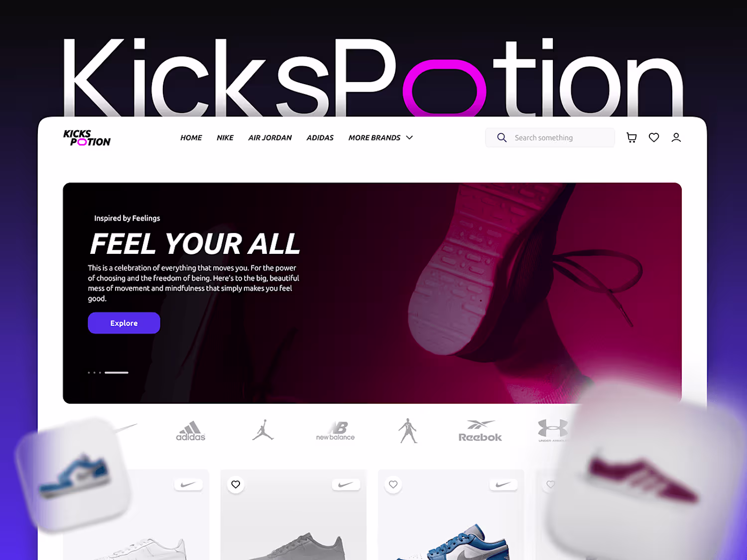
Task: Select the Adidas brand logo
Action: point(191,431)
